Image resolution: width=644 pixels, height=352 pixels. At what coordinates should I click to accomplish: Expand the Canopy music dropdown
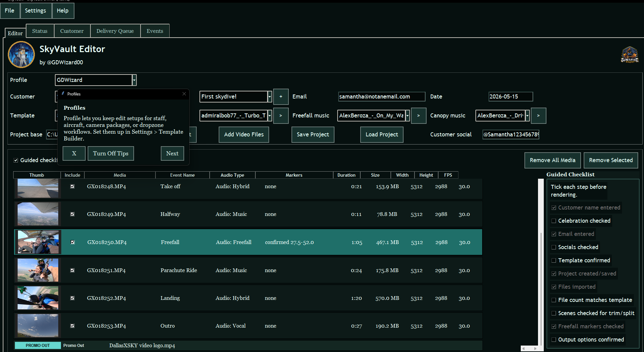tap(528, 115)
